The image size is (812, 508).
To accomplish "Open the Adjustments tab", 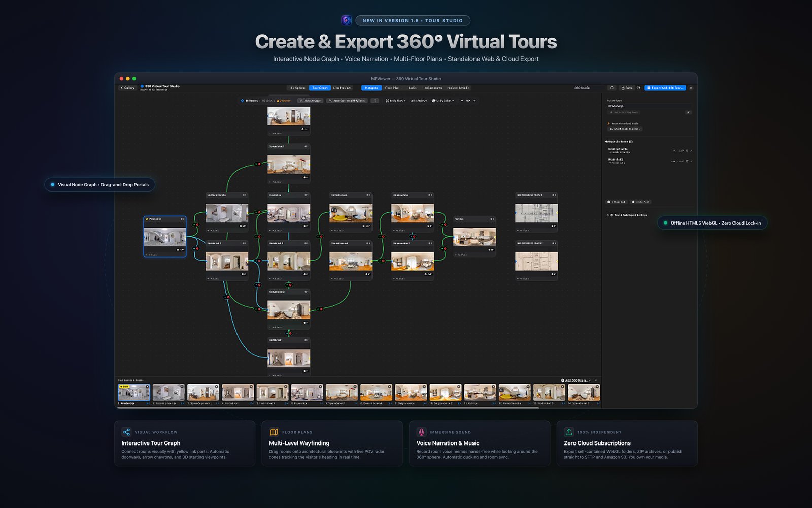I will click(433, 88).
